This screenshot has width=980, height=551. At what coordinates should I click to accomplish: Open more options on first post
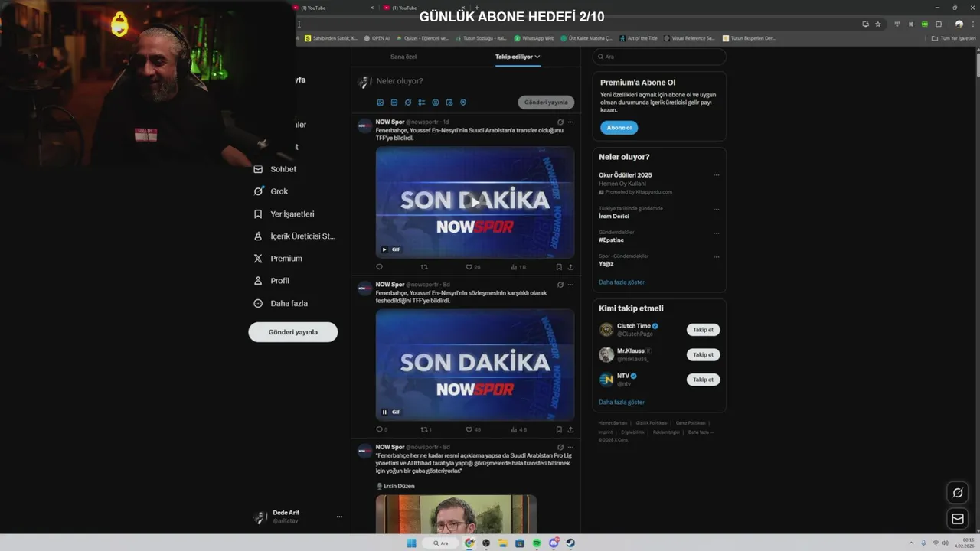570,122
